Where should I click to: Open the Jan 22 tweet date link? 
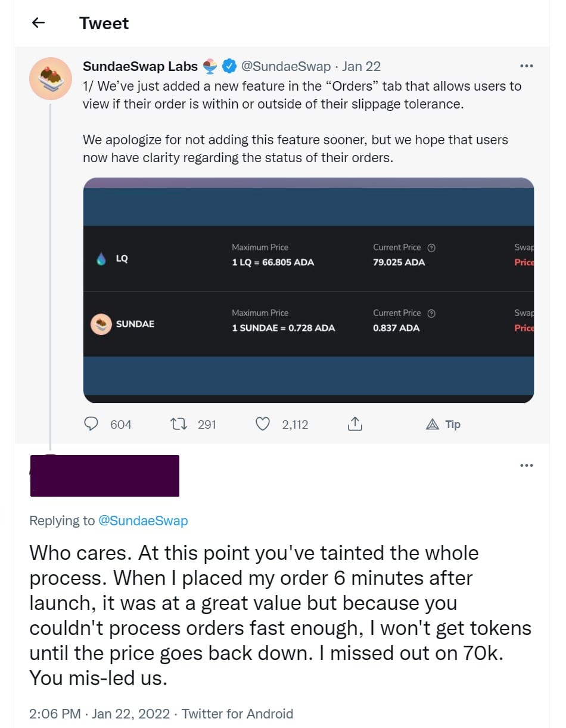361,66
